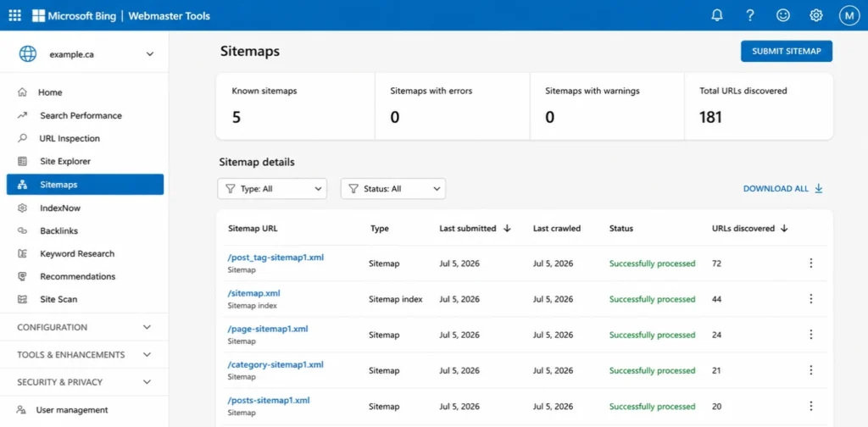The height and width of the screenshot is (427, 868).
Task: Click the globe icon beside example.ca
Action: [x=28, y=53]
